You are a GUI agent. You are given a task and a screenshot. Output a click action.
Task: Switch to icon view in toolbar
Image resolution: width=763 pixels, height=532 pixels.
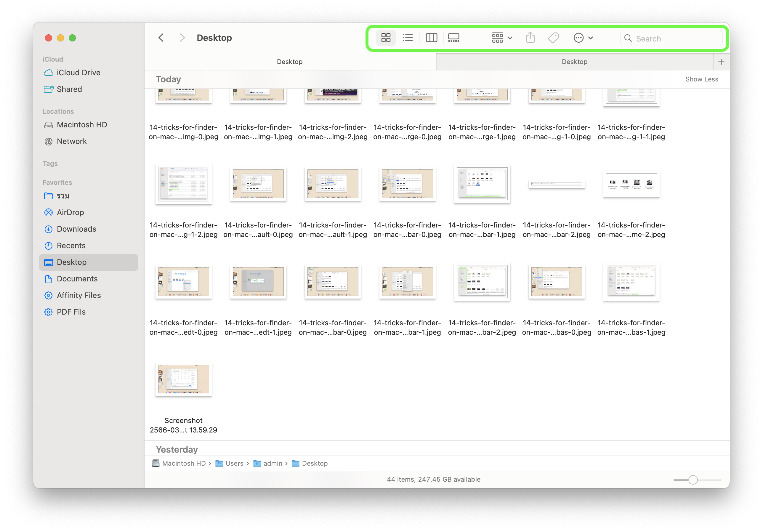coord(385,38)
